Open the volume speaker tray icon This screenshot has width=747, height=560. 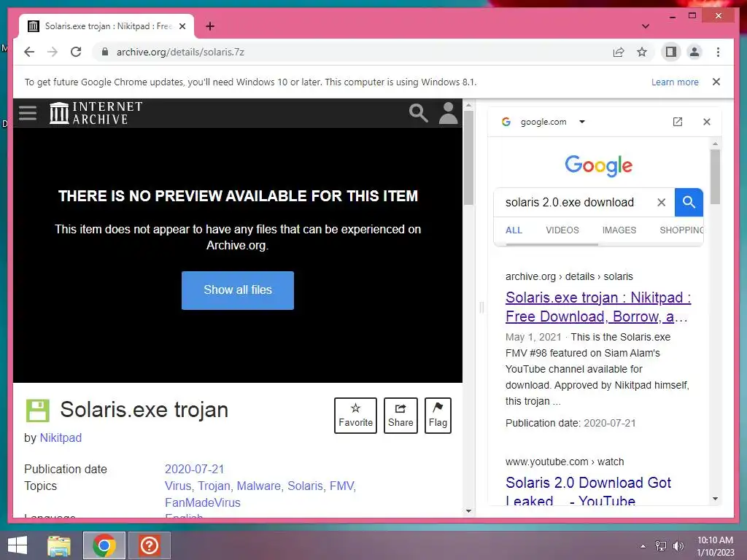[678, 545]
